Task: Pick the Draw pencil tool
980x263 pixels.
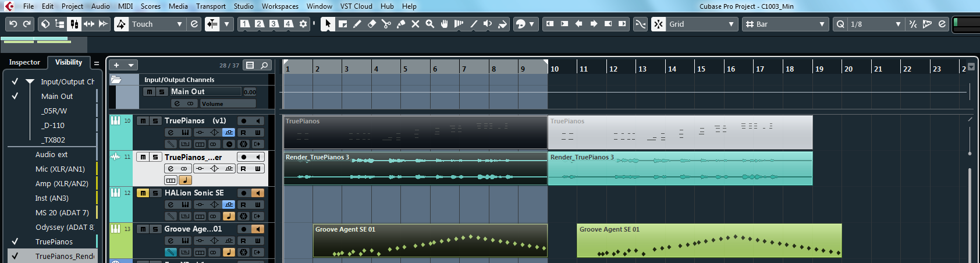Action: 357,24
